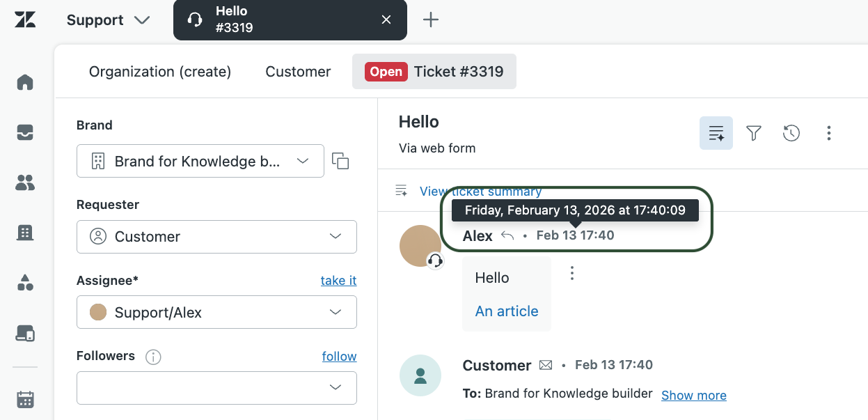Open the three-dot menu on Alex's message

coord(571,273)
